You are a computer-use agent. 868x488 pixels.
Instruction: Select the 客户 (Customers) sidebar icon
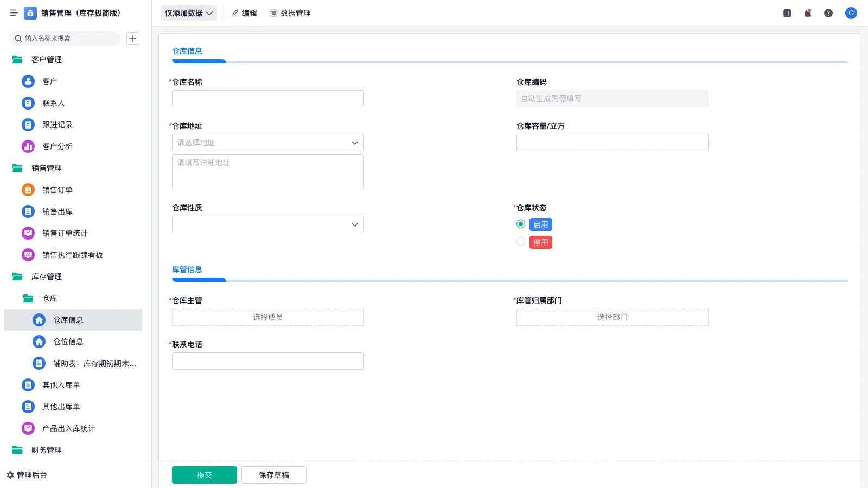[28, 81]
